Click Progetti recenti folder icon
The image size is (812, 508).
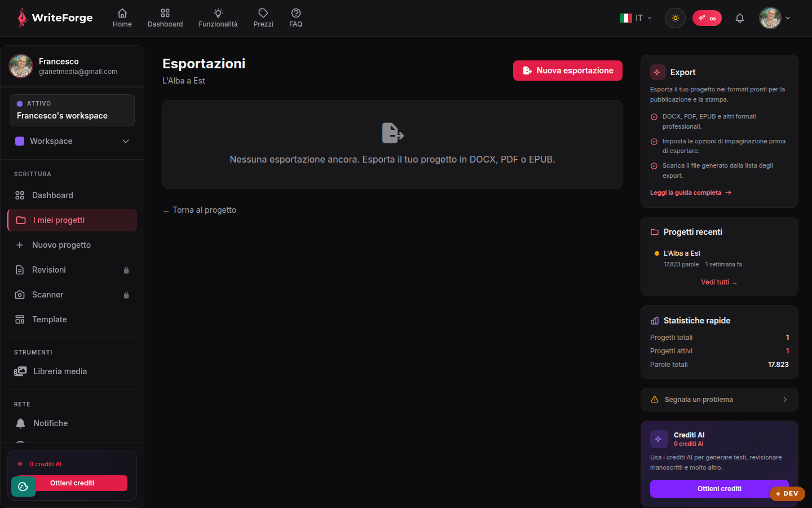click(x=655, y=232)
